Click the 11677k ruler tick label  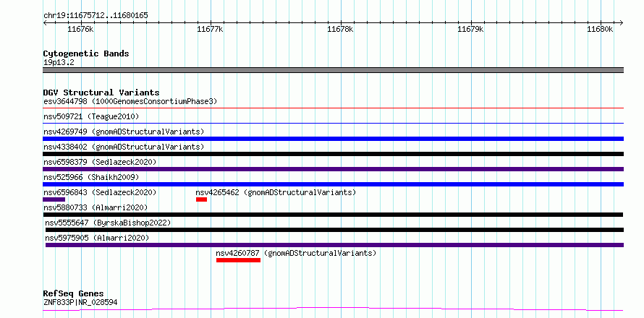211,29
